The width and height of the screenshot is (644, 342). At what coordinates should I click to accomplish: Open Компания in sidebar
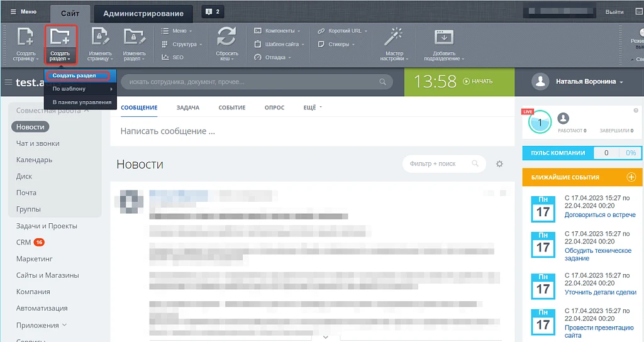tap(33, 292)
